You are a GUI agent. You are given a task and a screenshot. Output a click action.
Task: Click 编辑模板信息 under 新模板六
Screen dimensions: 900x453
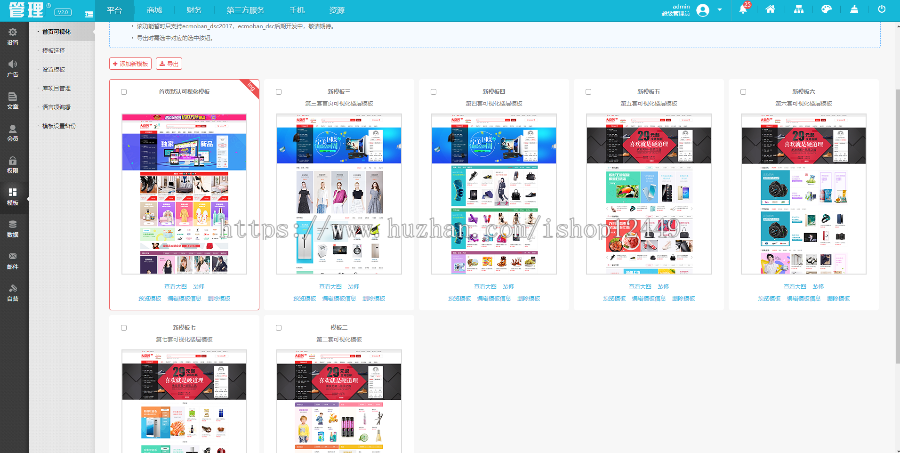coord(803,299)
